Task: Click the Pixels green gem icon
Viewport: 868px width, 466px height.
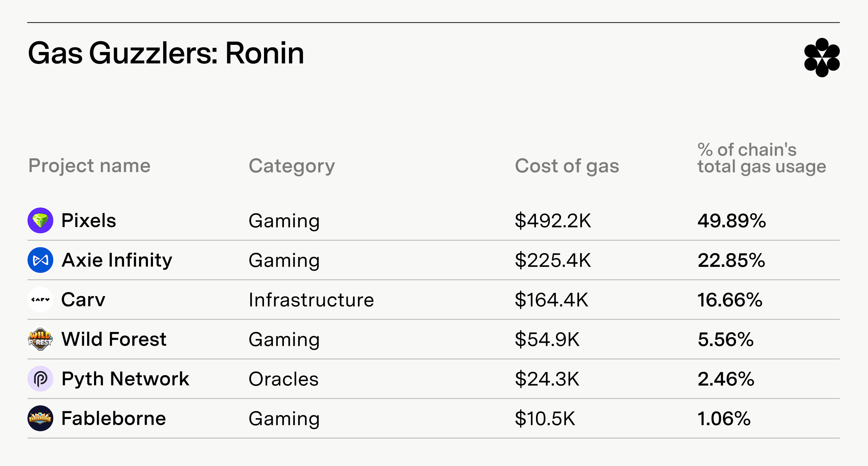Action: 41,220
